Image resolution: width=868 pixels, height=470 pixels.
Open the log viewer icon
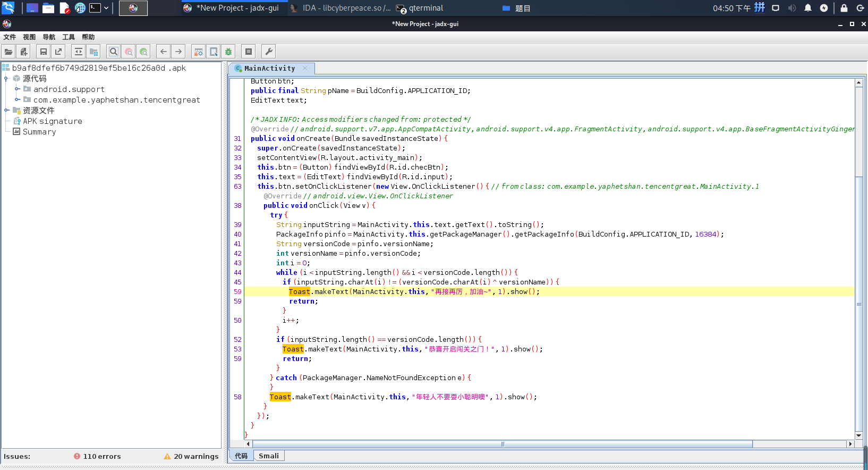pyautogui.click(x=248, y=52)
